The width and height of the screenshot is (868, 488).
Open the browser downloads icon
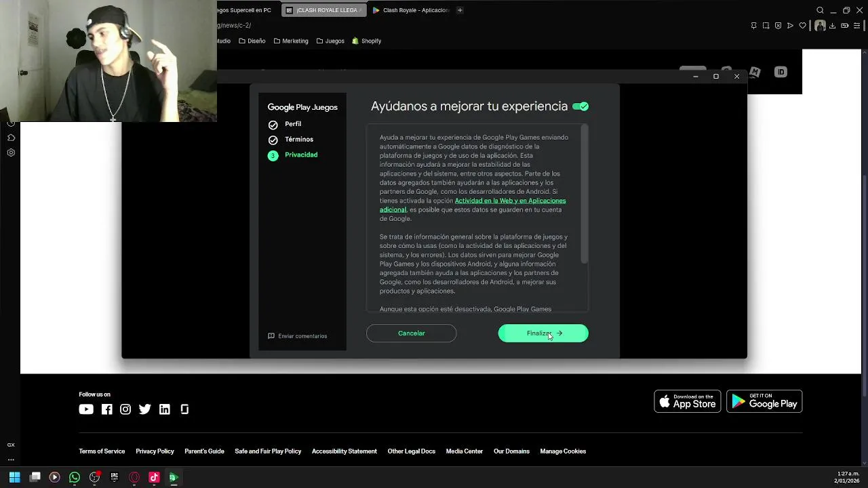coord(833,26)
